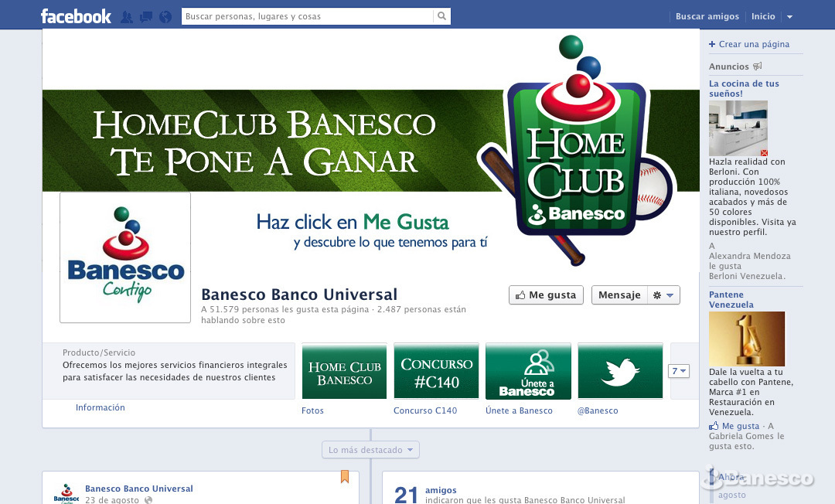Viewport: 835px width, 504px height.
Task: Send a message with the Mensaje button
Action: tap(619, 295)
